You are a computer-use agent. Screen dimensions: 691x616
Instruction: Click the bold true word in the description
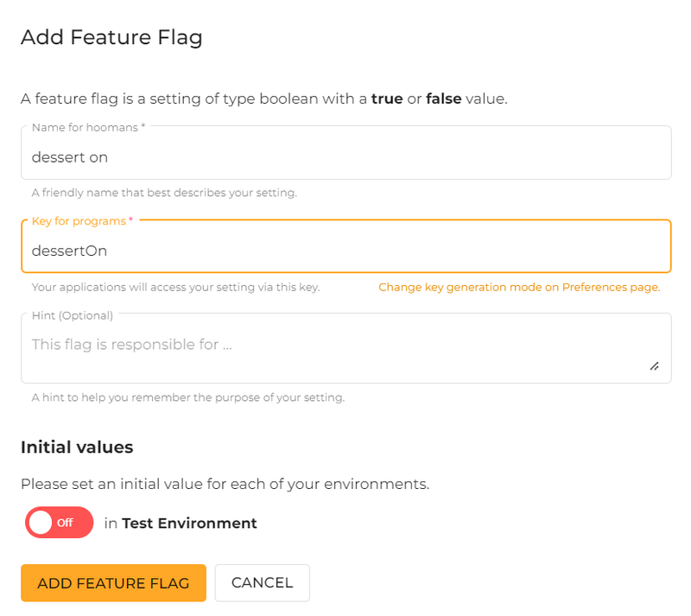[384, 98]
